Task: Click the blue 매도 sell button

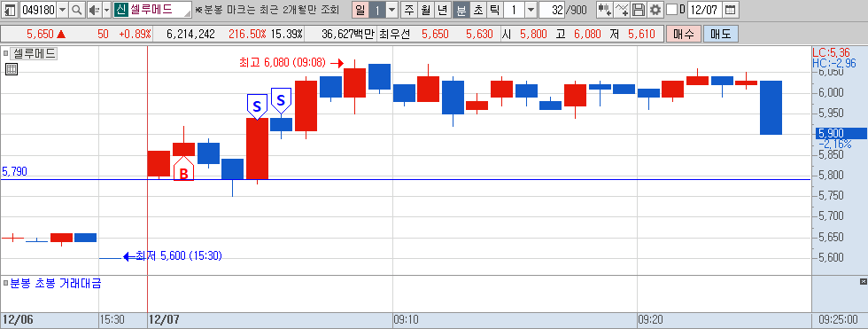Action: tap(721, 34)
